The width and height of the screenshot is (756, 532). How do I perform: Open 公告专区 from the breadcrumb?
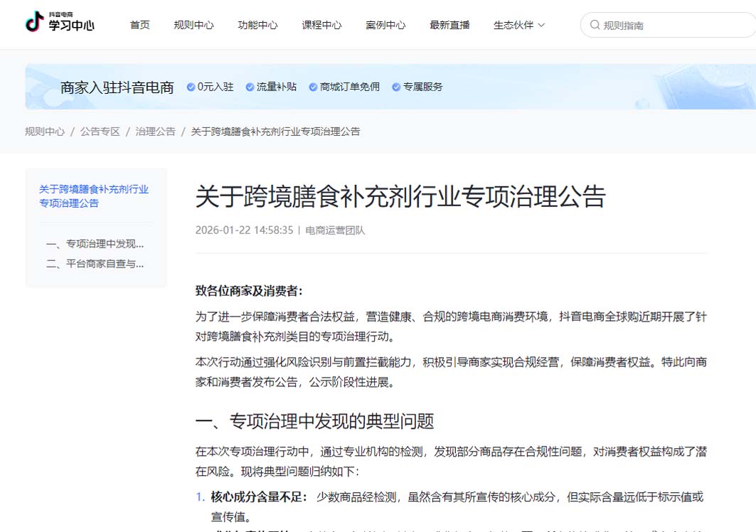(x=100, y=131)
